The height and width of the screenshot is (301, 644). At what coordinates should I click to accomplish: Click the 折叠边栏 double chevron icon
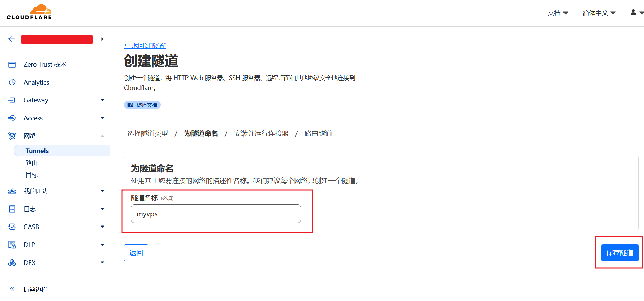point(12,289)
